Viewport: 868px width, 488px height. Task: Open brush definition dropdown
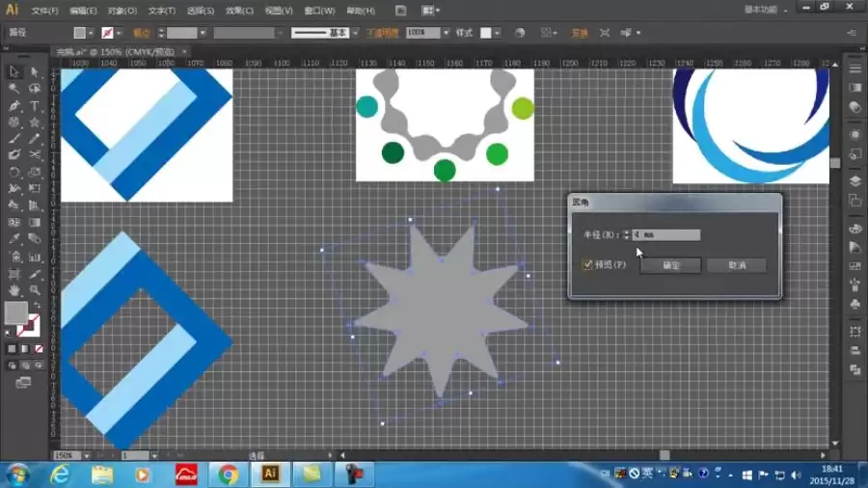coord(355,33)
